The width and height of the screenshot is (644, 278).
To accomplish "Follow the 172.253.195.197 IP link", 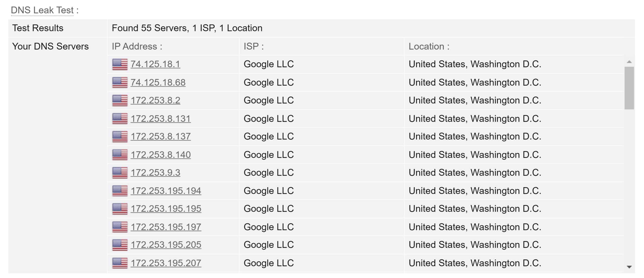I will [x=166, y=227].
